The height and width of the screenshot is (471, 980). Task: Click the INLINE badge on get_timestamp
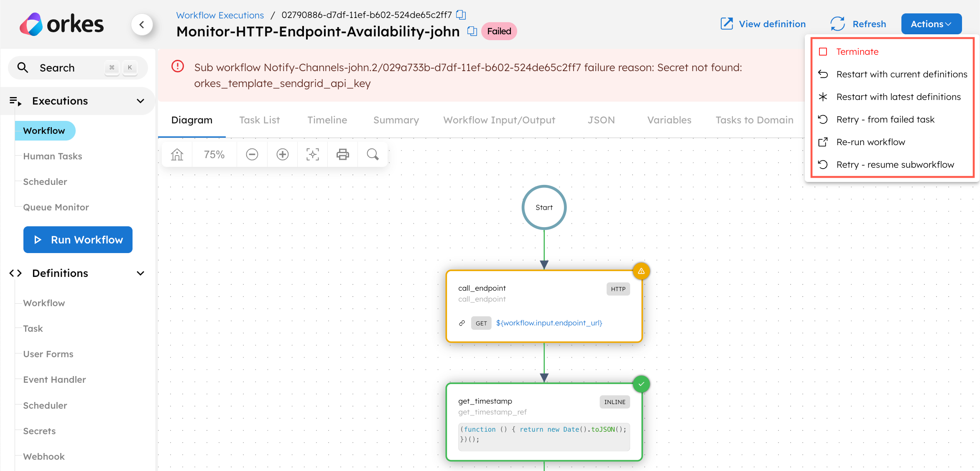tap(615, 402)
